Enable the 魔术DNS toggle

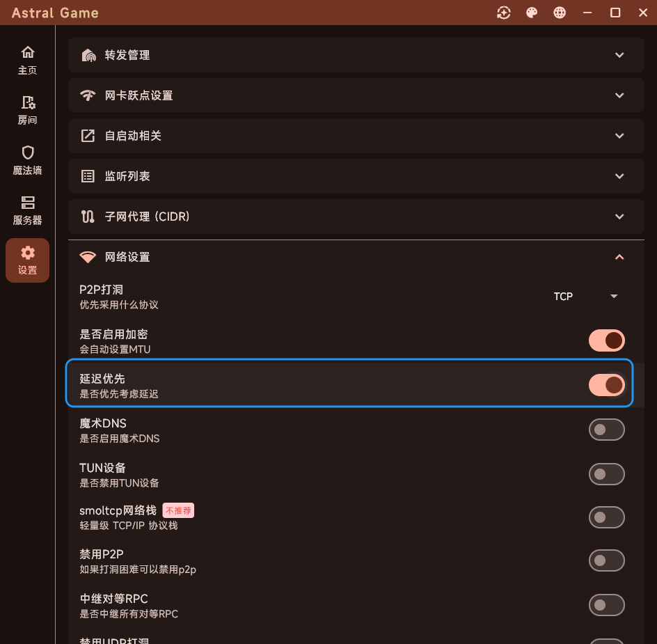click(606, 430)
